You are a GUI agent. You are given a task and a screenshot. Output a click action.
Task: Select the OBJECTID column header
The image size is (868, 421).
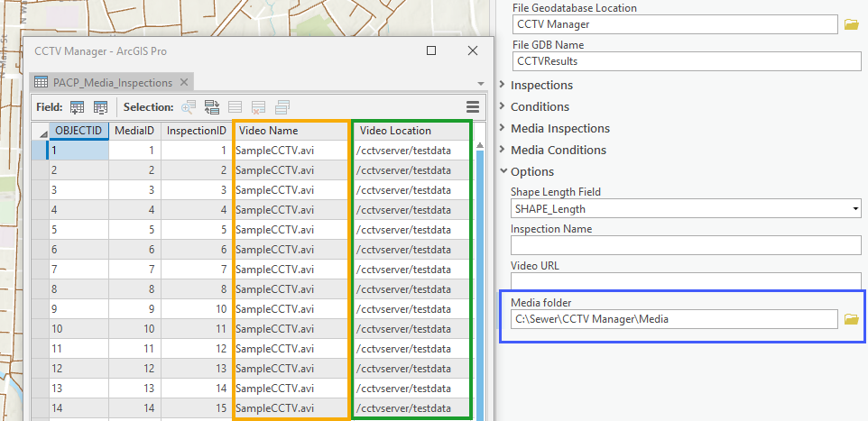(78, 131)
